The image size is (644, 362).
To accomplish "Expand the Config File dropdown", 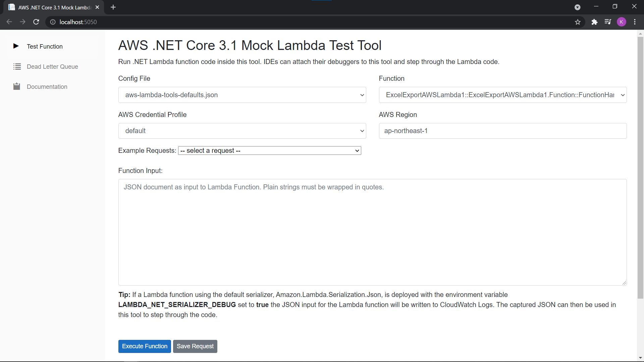I will [242, 95].
